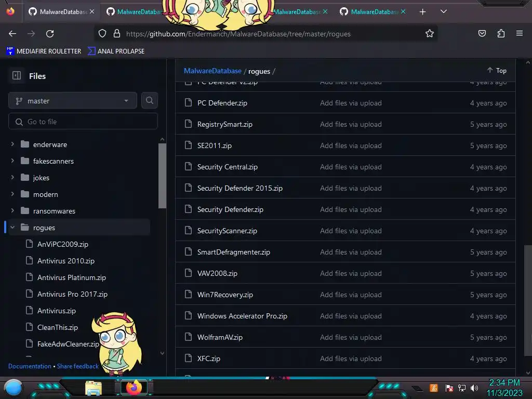View commit message for SE2011.zip
This screenshot has width=532, height=399.
tap(351, 145)
